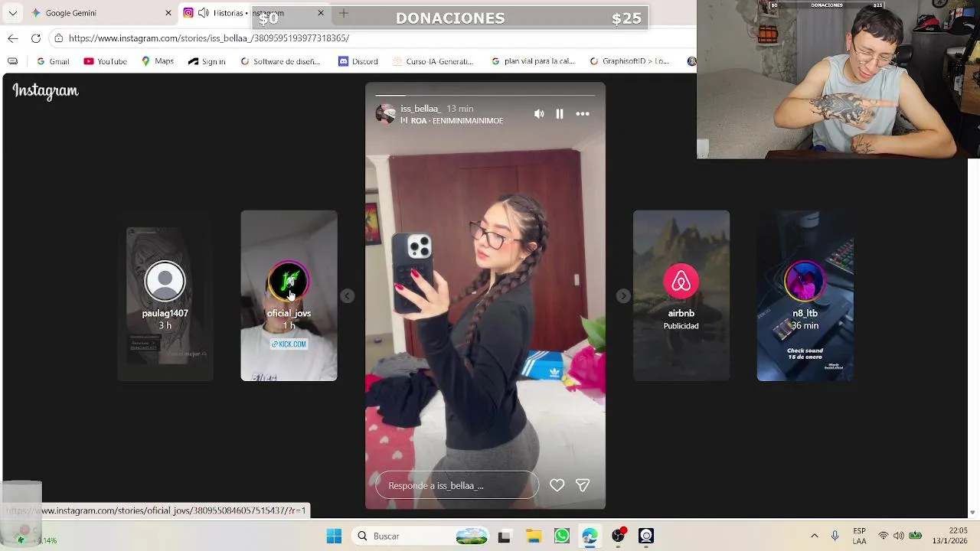This screenshot has height=551, width=980.
Task: Open the webcam app taskbar icon
Action: pos(646,536)
